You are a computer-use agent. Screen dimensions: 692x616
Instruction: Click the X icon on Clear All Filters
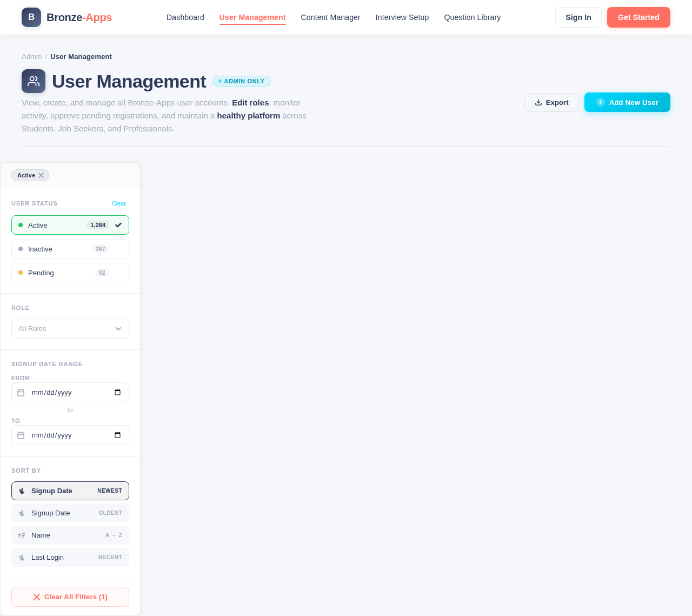[36, 597]
